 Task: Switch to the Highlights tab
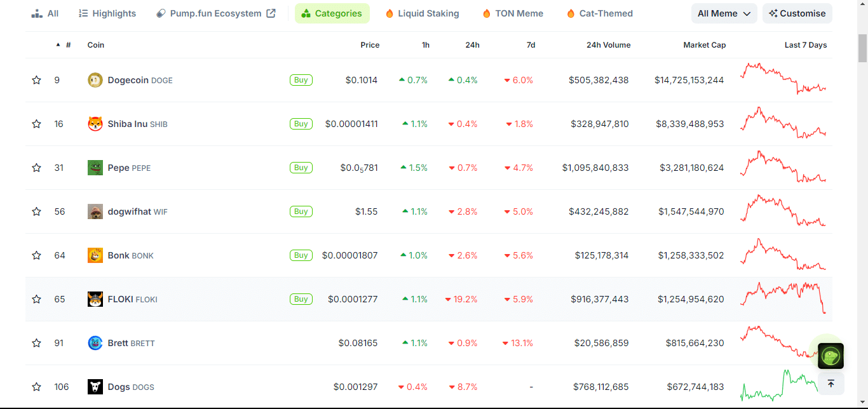pos(107,13)
